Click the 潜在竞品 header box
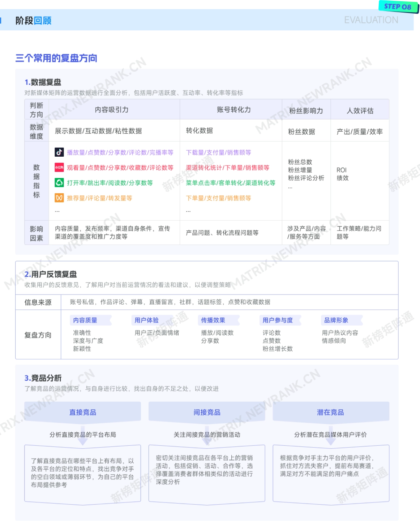420x521 pixels. pyautogui.click(x=331, y=412)
